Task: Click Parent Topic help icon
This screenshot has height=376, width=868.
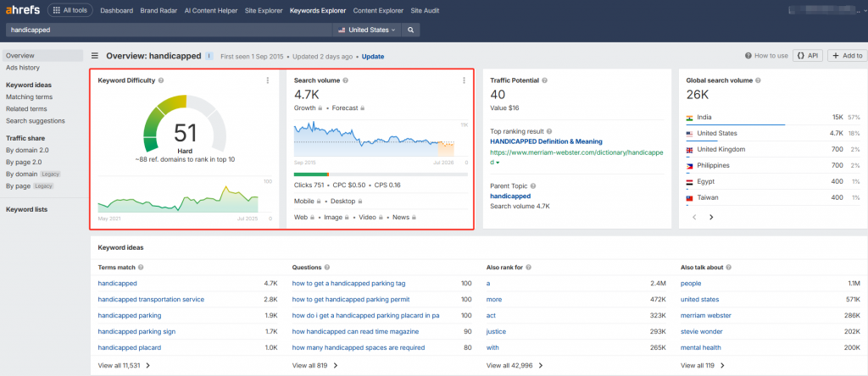Action: point(533,186)
